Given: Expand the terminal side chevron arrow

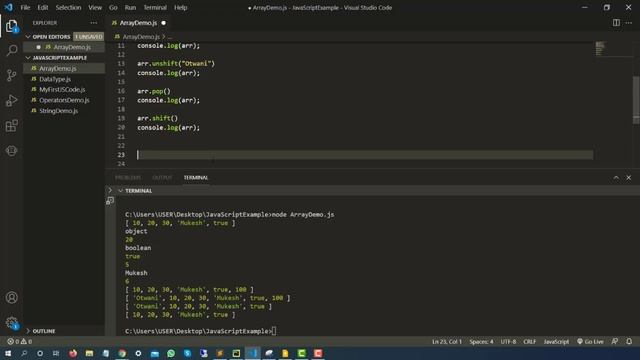Looking at the screenshot, I should tap(110, 191).
